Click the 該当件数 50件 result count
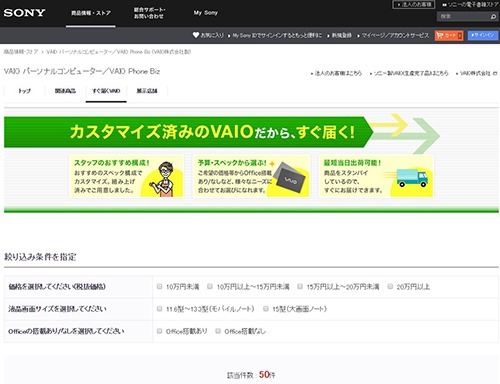Screen dimensions: 500x384 click(251, 375)
